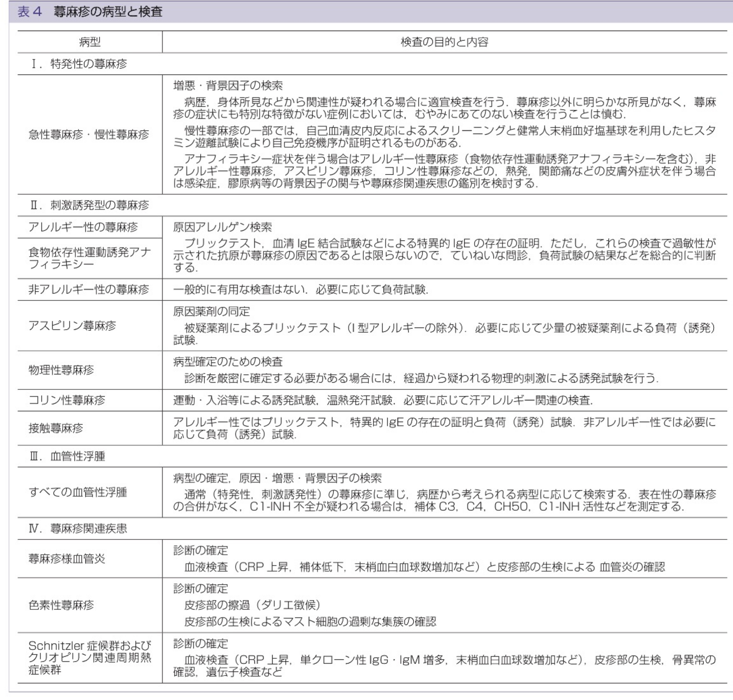Click the アスピリン蕁麻疹 row label

(72, 325)
